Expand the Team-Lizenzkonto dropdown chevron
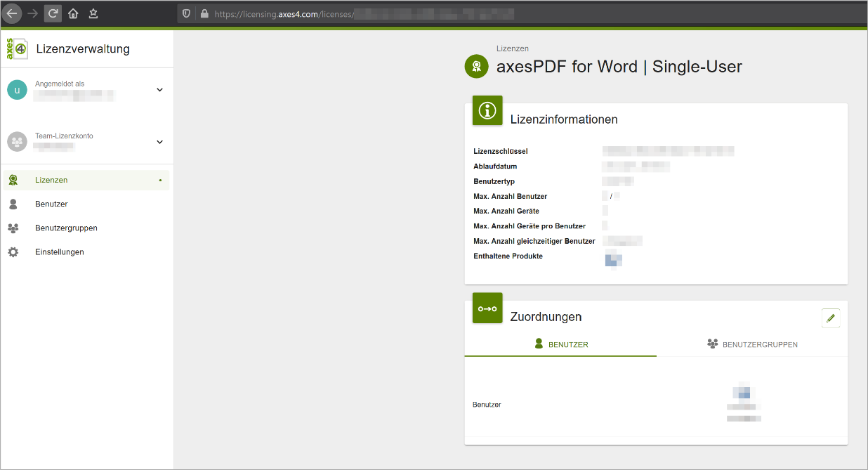 (159, 142)
